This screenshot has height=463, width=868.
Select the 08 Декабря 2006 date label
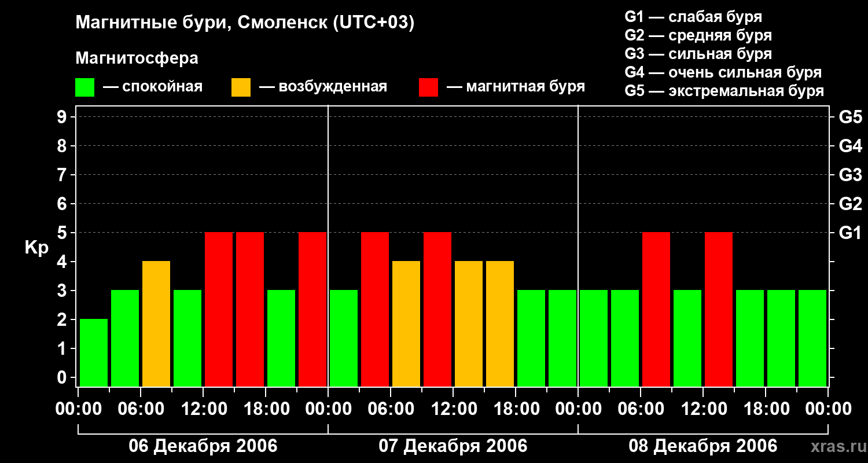(x=703, y=446)
